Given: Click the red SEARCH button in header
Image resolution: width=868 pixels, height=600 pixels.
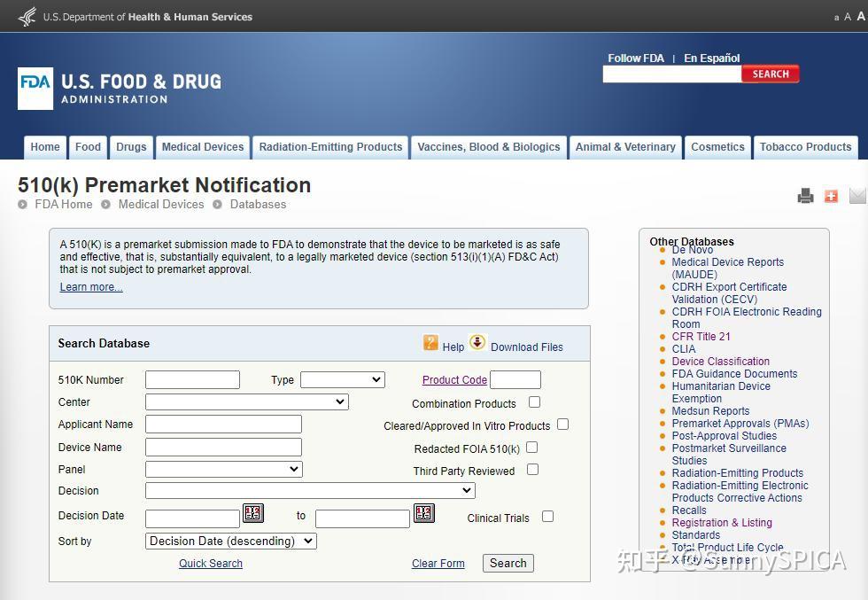Looking at the screenshot, I should 770,74.
